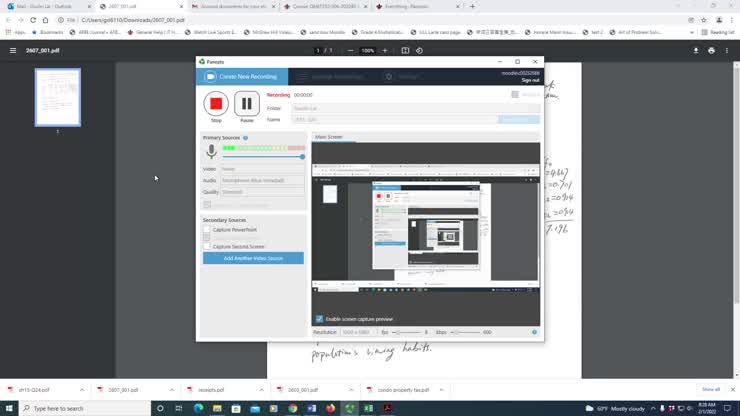Pause the Panopto recording
The image size is (740, 416).
(x=246, y=103)
